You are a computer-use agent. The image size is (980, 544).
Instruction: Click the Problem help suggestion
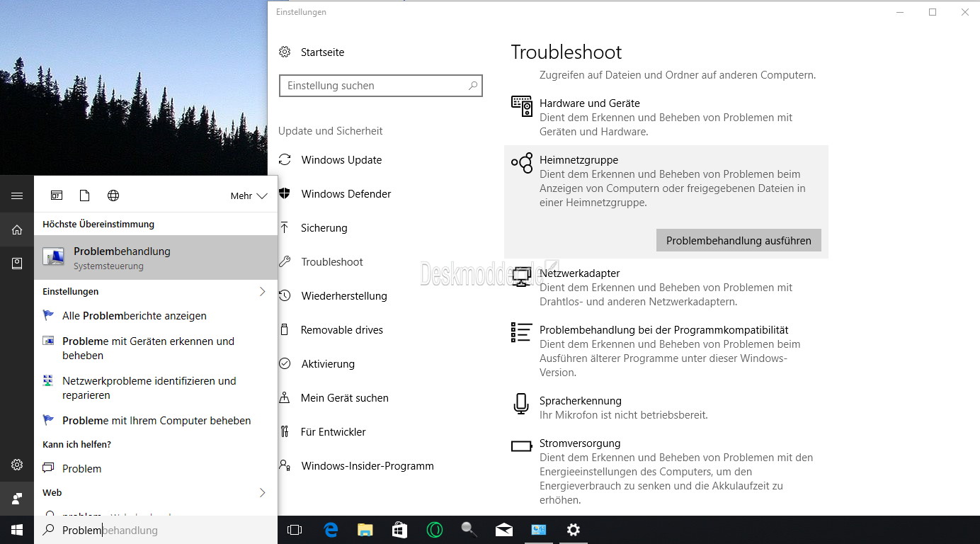pos(156,469)
